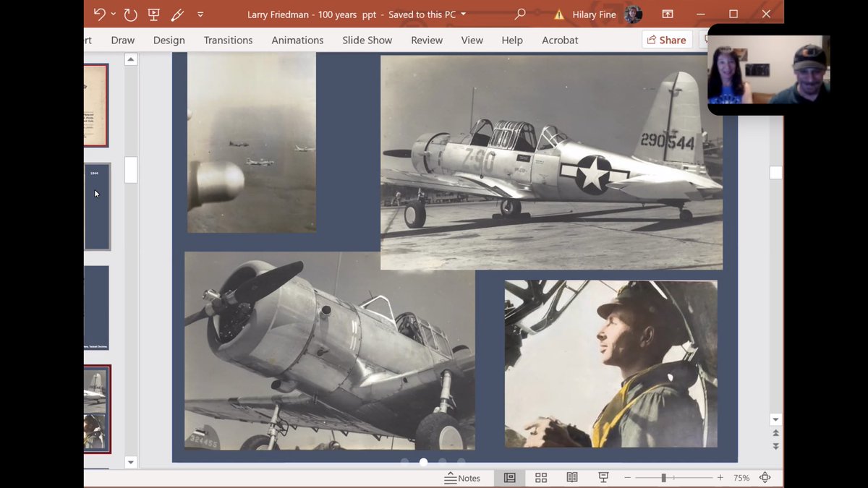Select the highlighted airplane photos slide thumbnail
Image resolution: width=868 pixels, height=488 pixels.
tap(97, 409)
